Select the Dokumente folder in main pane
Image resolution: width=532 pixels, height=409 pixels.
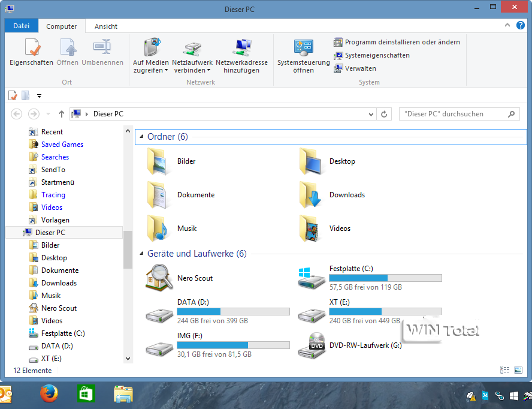(180, 195)
